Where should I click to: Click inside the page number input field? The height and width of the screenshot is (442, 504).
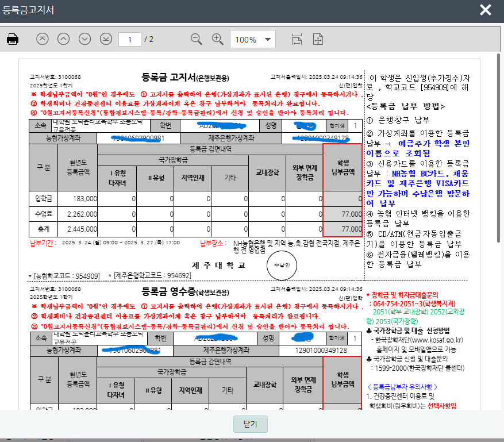pos(129,40)
